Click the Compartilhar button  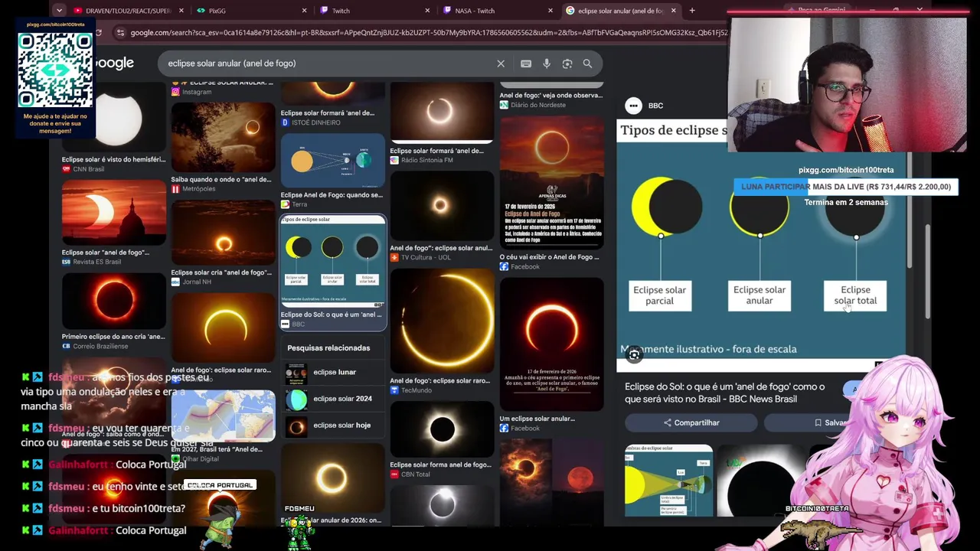coord(691,422)
